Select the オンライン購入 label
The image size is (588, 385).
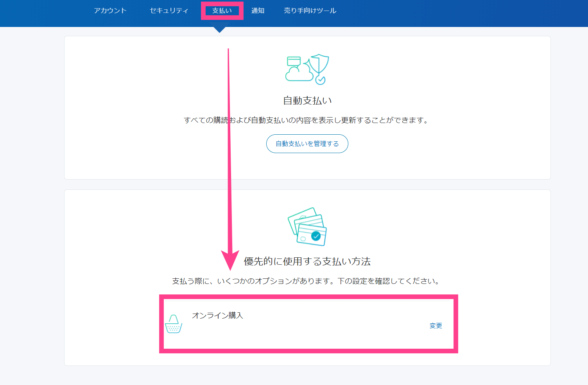pos(217,315)
